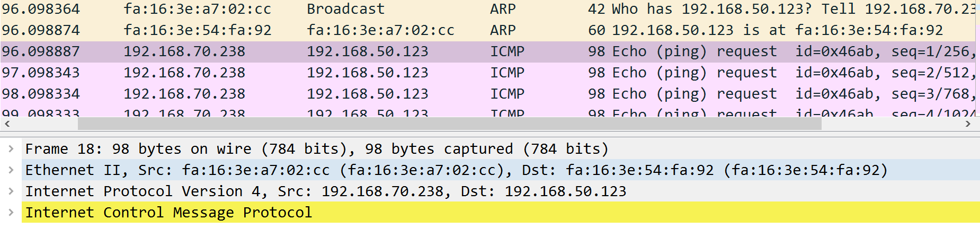
Task: Select ICMP packet with seq=2/512
Action: click(x=487, y=73)
